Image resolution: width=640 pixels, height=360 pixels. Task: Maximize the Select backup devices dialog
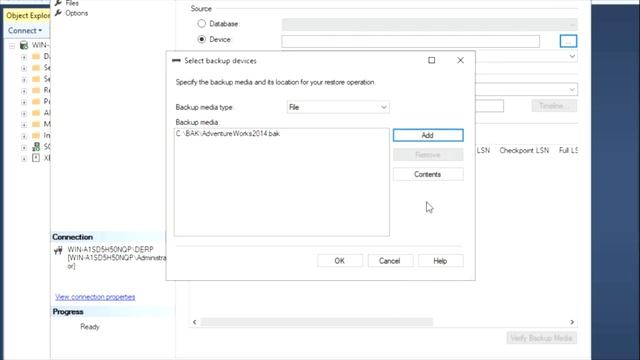click(x=431, y=60)
